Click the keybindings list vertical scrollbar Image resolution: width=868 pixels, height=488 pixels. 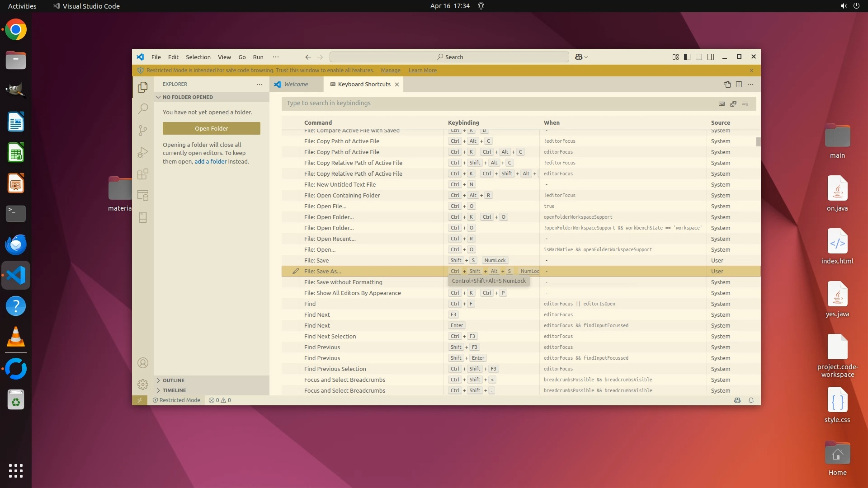(x=758, y=142)
